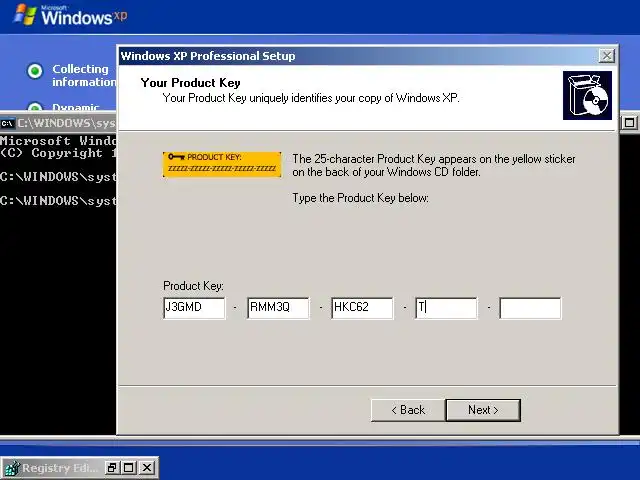Click the yellow PRODUCT KEY sticker image
This screenshot has height=480, width=640.
(x=222, y=164)
